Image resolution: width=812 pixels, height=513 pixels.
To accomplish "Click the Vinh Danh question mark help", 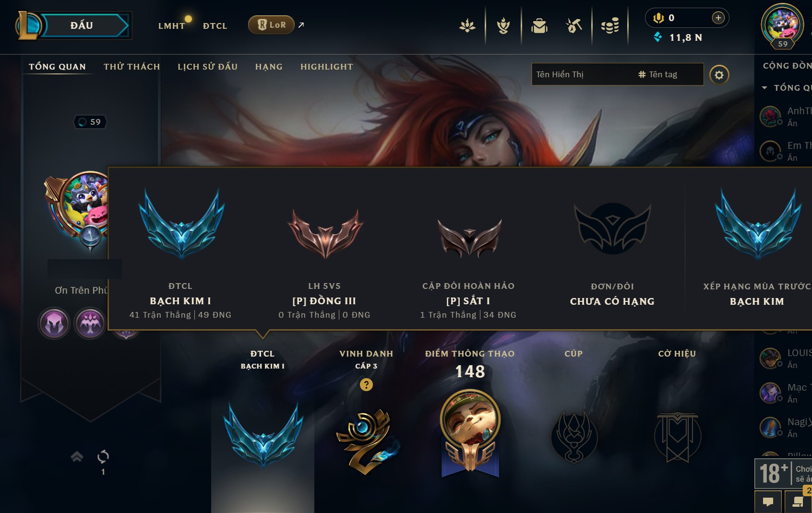I will coord(366,384).
